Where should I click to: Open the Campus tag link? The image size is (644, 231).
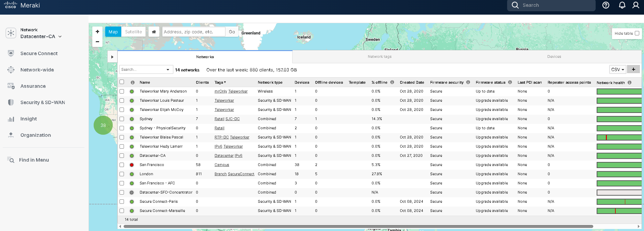click(222, 165)
